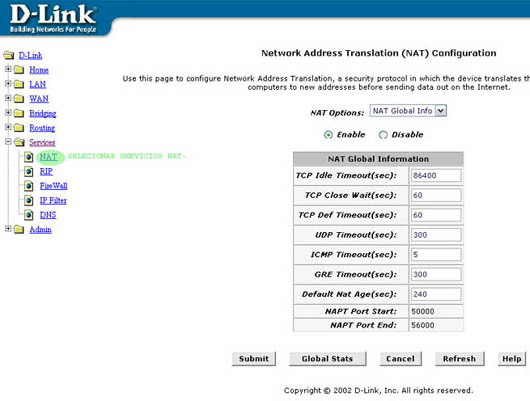This screenshot has height=401, width=530.
Task: Click the IP Filter page icon
Action: click(29, 200)
